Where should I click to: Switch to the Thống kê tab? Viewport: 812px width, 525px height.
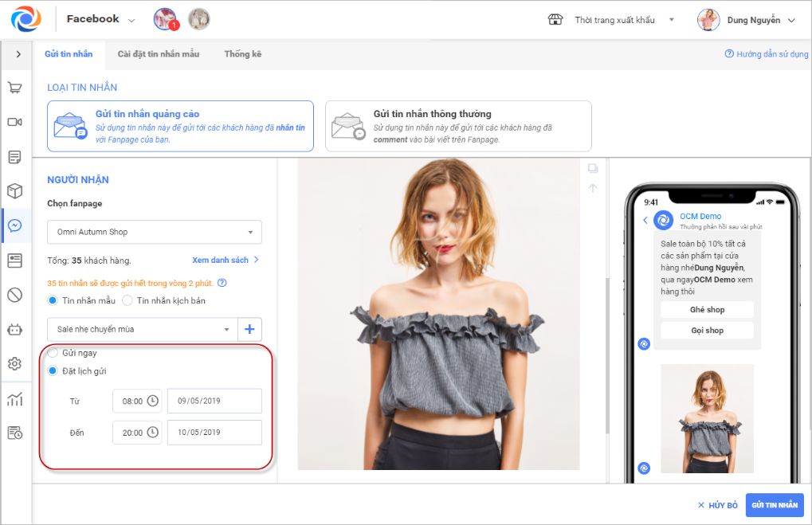tap(243, 54)
